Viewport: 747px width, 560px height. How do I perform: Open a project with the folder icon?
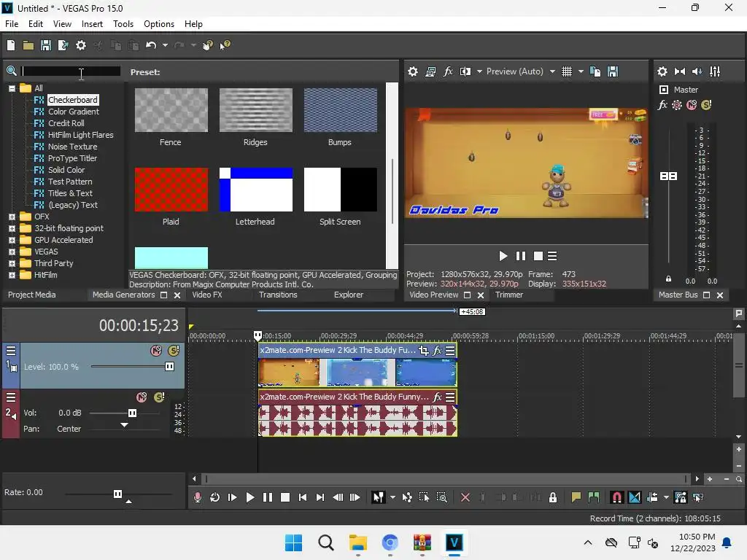[x=28, y=45]
